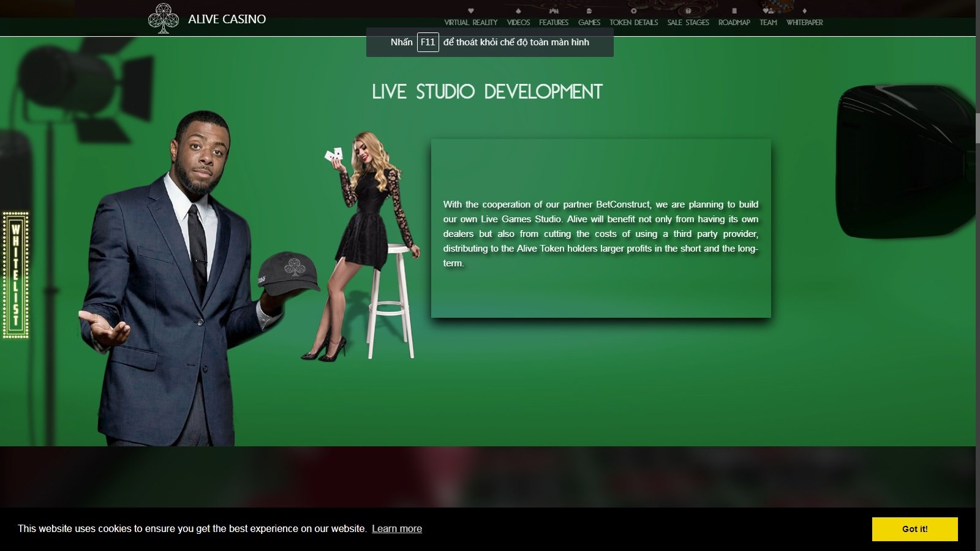Viewport: 980px width, 551px height.
Task: Click the coin icon above Sale Stages
Action: click(x=688, y=11)
